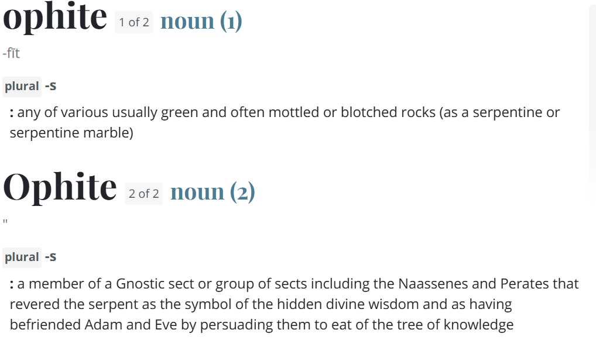Click the "-s" plural ending under noun (2)
596x364 pixels.
(x=50, y=257)
